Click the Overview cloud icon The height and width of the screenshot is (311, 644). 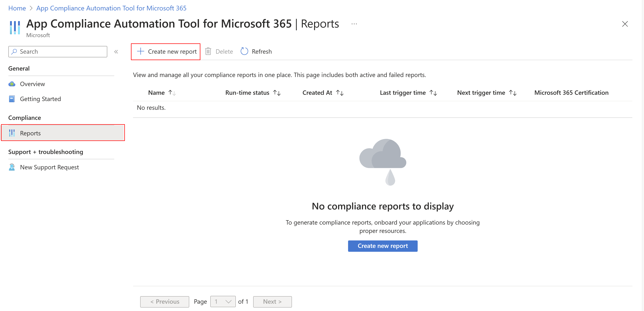coord(12,84)
